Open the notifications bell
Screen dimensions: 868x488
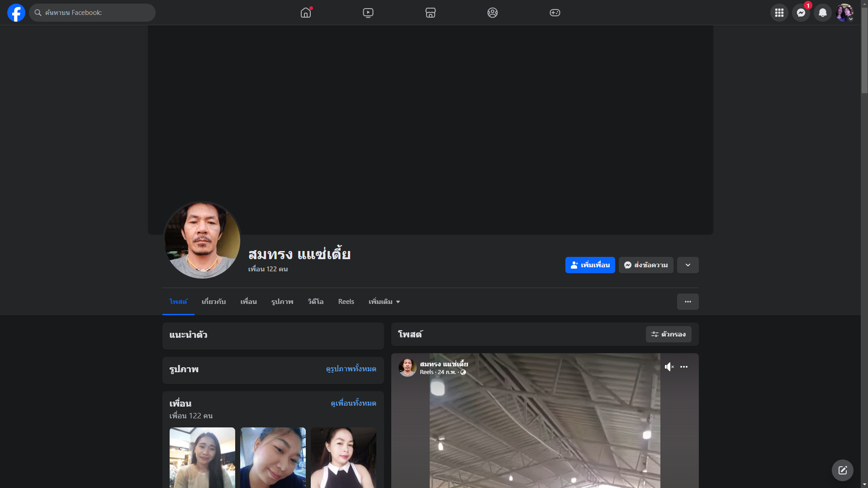click(x=823, y=13)
